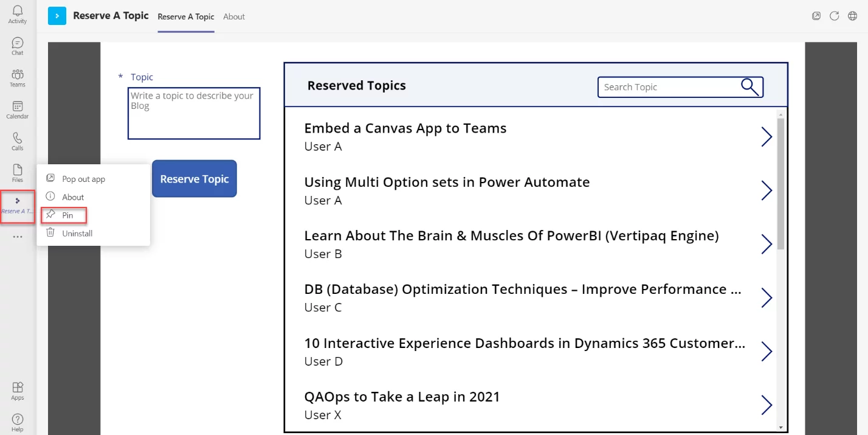
Task: Click the Reserve A Topic app title
Action: click(x=111, y=16)
